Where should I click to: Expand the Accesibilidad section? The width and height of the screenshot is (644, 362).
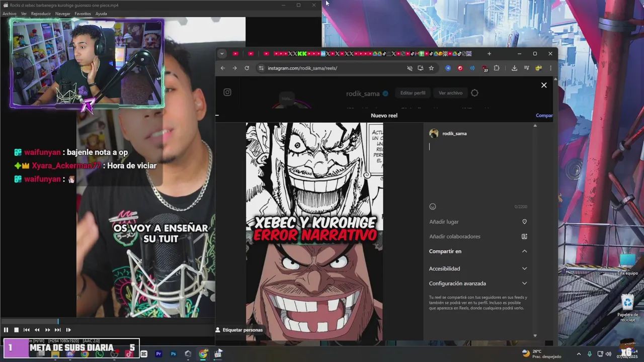coord(478,268)
